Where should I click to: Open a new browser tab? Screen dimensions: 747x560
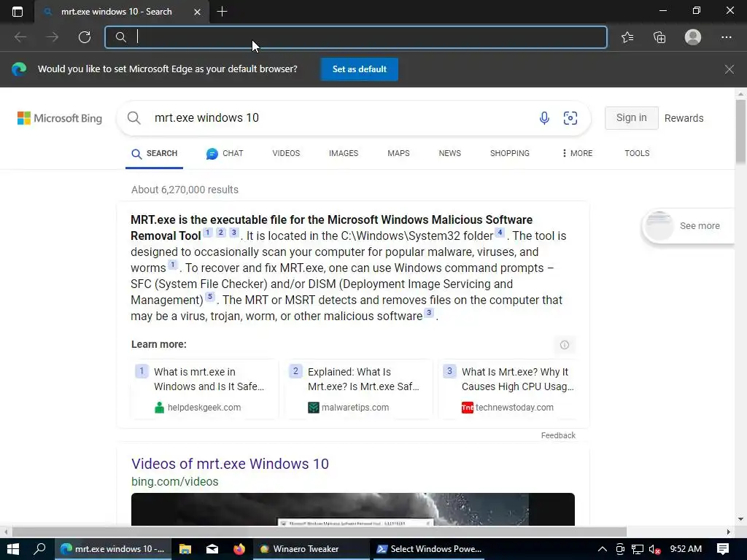[x=222, y=12]
